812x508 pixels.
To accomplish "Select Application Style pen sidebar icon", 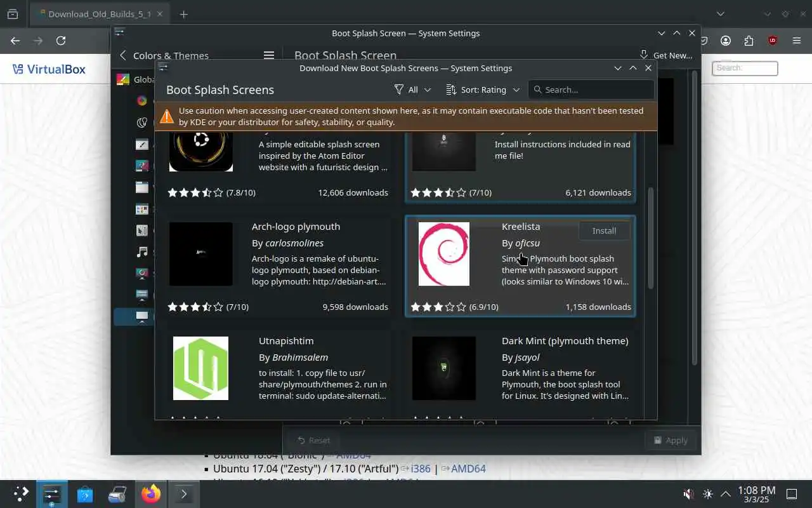I will coord(142,144).
